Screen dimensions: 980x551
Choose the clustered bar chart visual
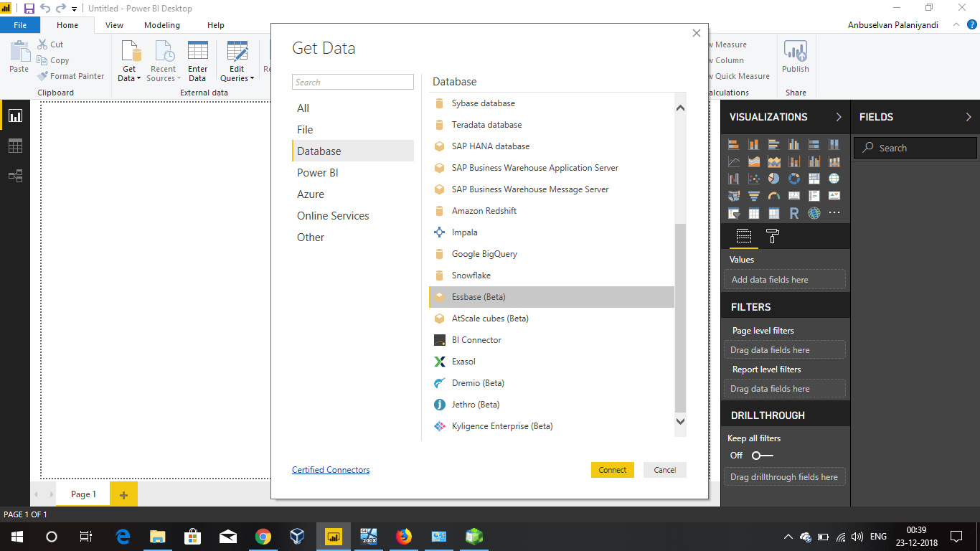(774, 144)
